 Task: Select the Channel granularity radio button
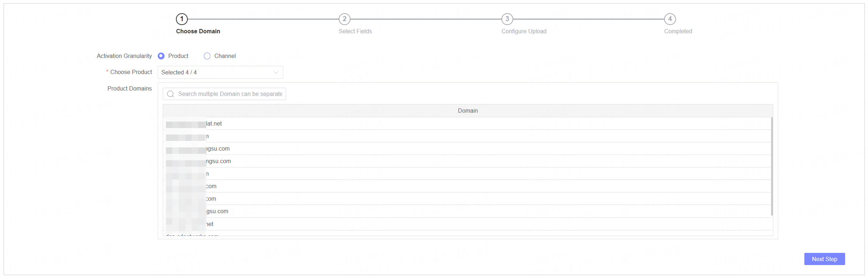click(207, 56)
